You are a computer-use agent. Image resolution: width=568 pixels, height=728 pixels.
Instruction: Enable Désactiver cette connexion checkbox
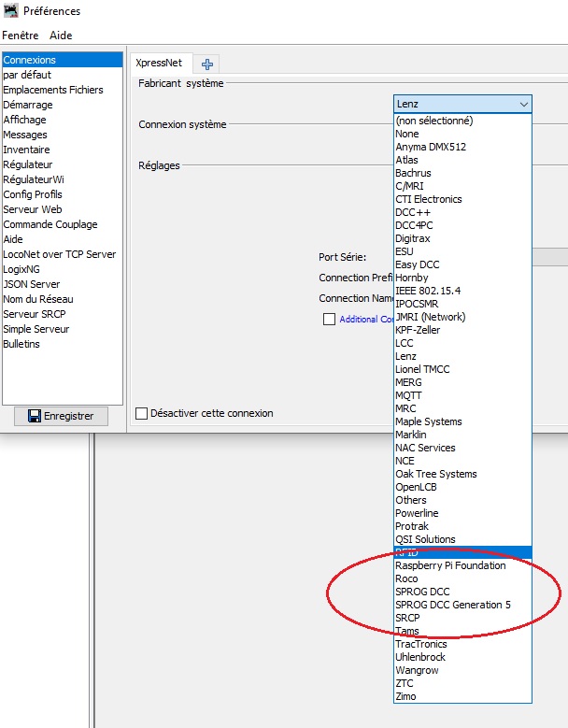[142, 413]
